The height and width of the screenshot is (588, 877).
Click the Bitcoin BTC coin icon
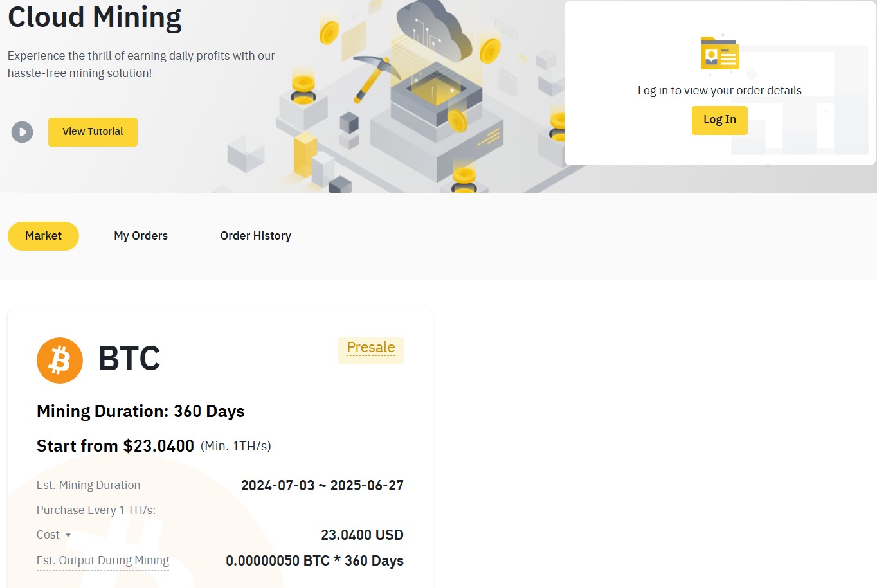(60, 361)
